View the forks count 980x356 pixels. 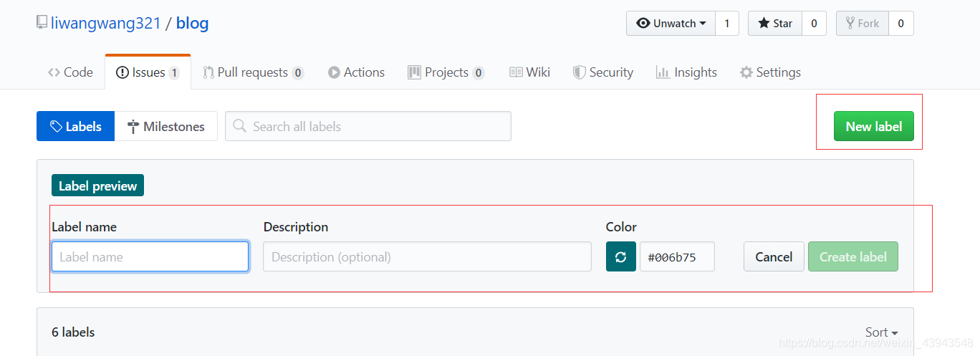(x=901, y=24)
